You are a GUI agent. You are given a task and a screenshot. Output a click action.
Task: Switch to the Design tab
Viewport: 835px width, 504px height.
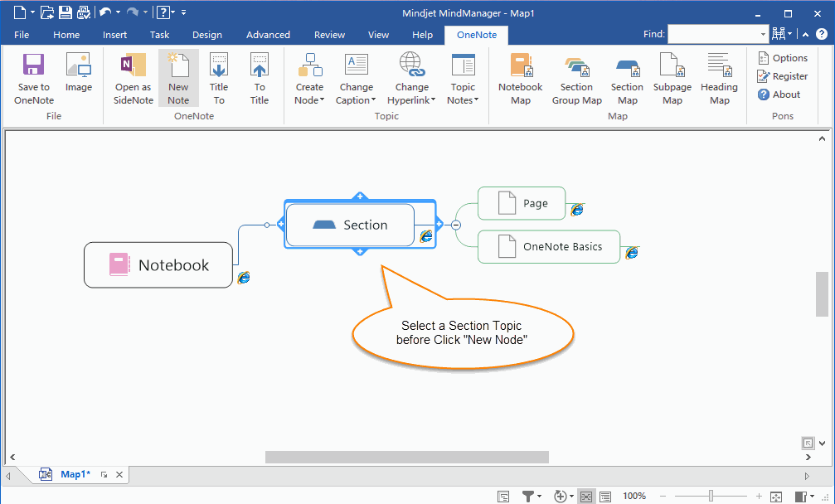207,35
